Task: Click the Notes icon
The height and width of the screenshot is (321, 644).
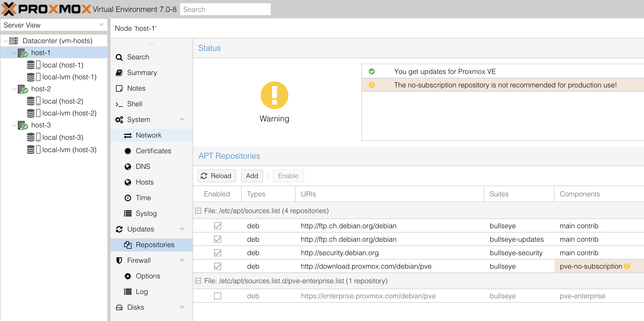Action: [x=119, y=88]
